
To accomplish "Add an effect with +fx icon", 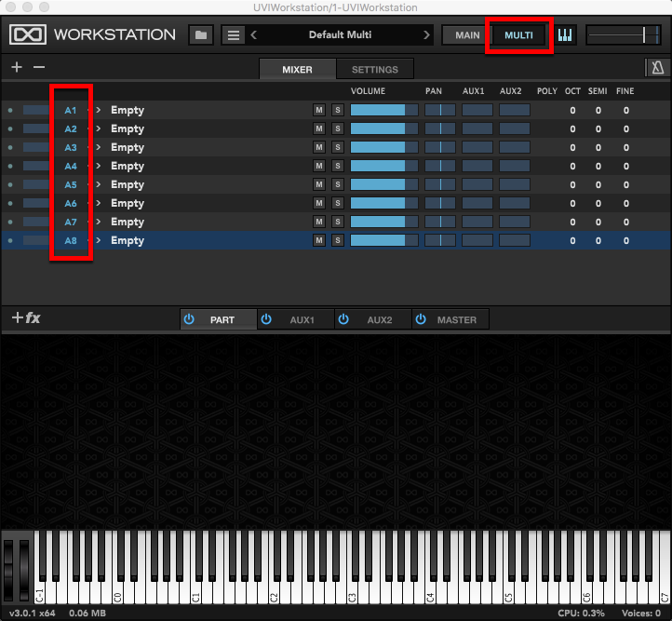I will 26,318.
